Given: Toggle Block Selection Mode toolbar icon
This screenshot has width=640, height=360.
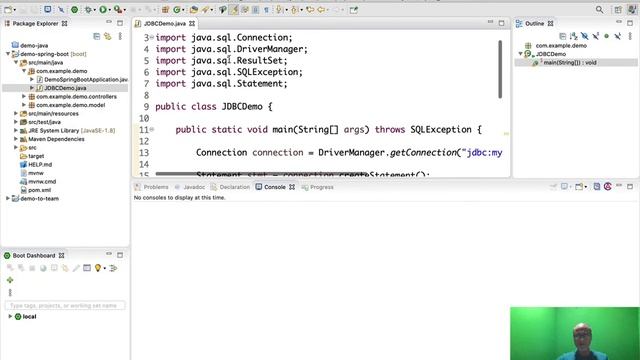Looking at the screenshot, I should click(x=256, y=9).
